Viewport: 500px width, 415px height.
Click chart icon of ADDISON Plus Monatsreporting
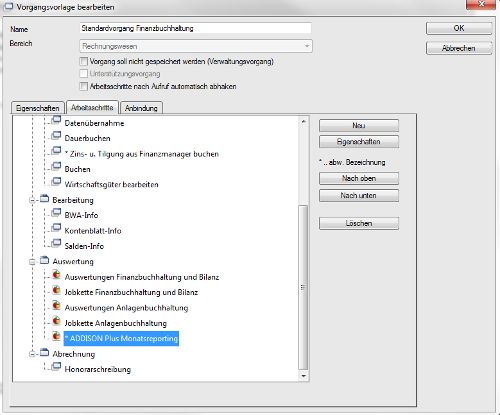pyautogui.click(x=56, y=336)
